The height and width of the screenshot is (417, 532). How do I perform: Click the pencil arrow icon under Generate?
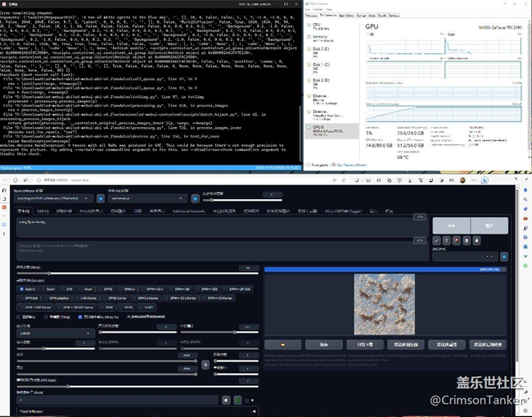pos(437,240)
